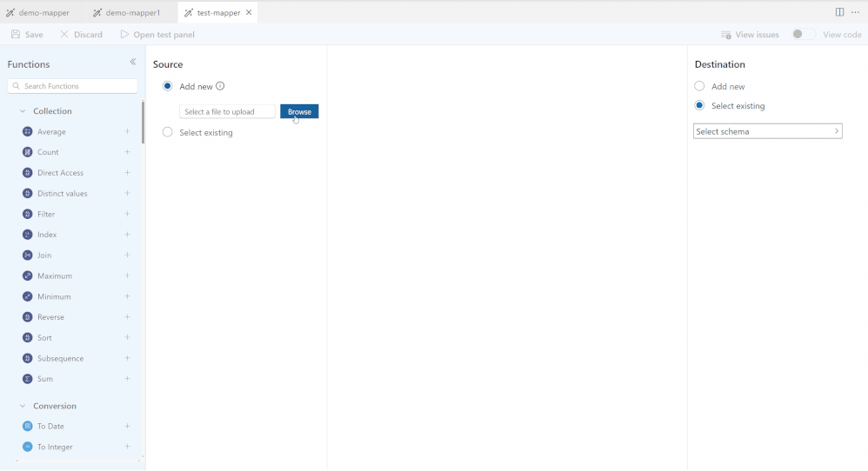The height and width of the screenshot is (471, 868).
Task: Open the more actions ellipsis menu
Action: coord(855,12)
